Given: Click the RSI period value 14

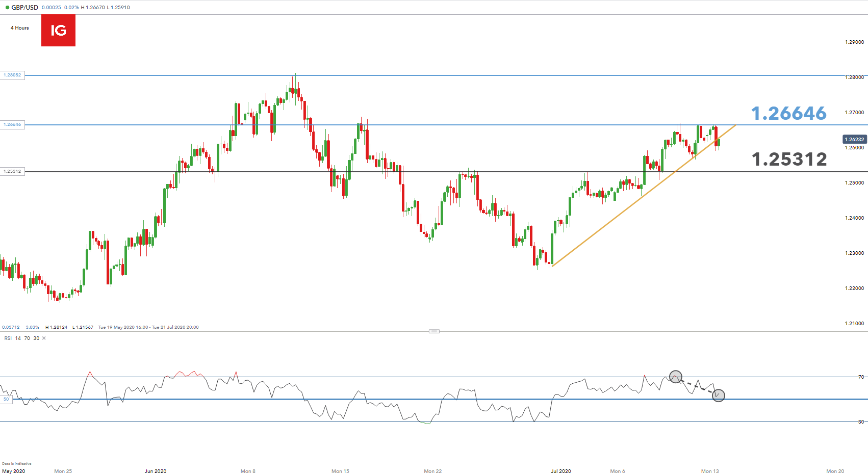Looking at the screenshot, I should (x=18, y=338).
